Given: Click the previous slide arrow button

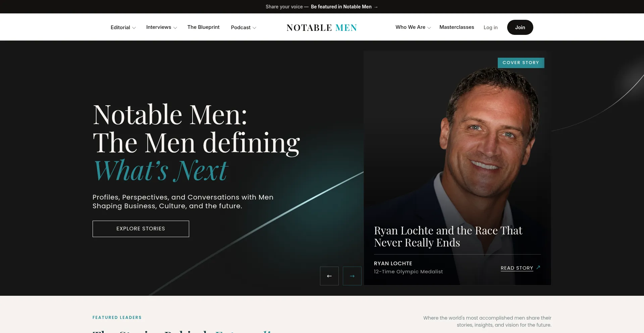Looking at the screenshot, I should point(329,276).
